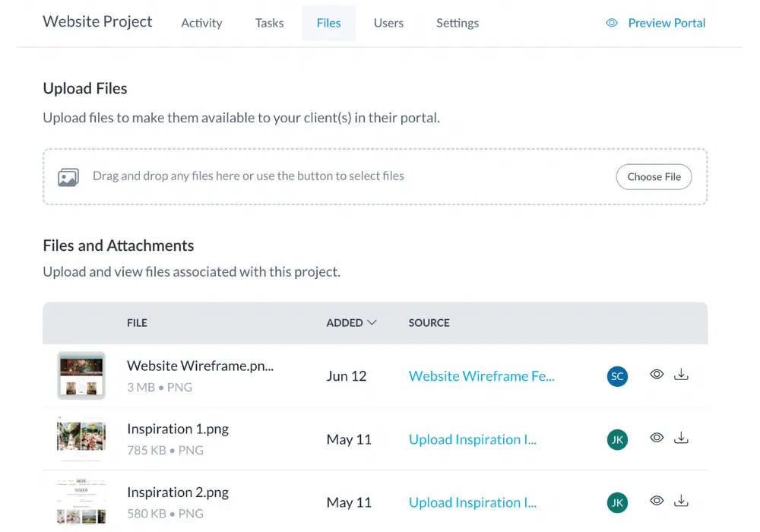This screenshot has height=532, width=760.
Task: Download the Website Wireframe file
Action: [681, 375]
